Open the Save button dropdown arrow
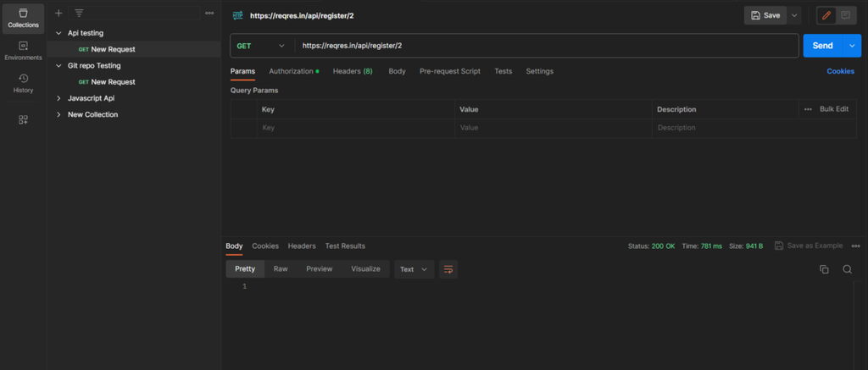This screenshot has width=868, height=370. tap(794, 15)
